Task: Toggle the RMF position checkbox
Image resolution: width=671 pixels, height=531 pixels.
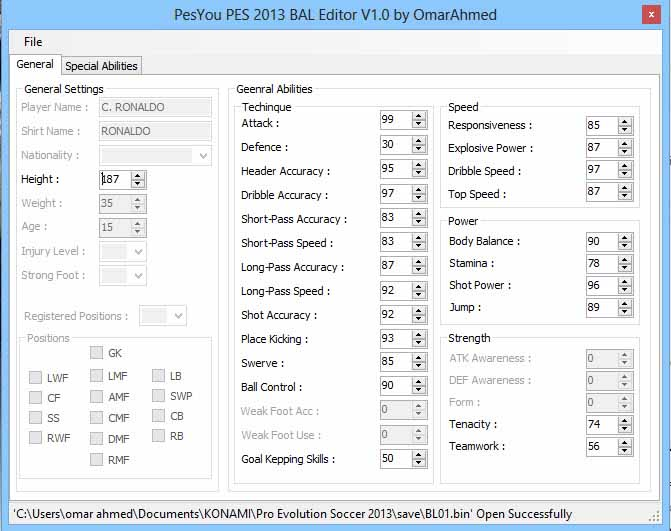Action: click(97, 460)
